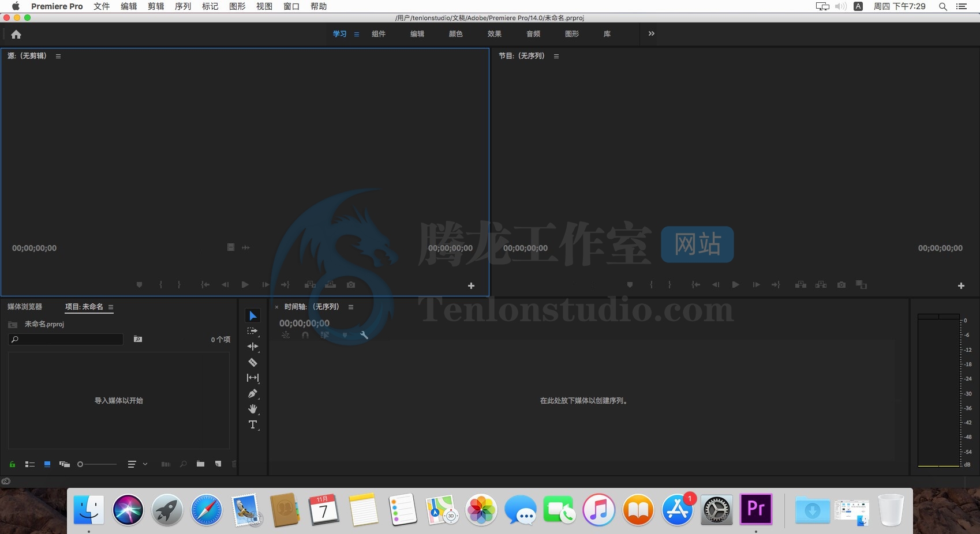
Task: Click New Item button in Project panel
Action: click(x=218, y=464)
